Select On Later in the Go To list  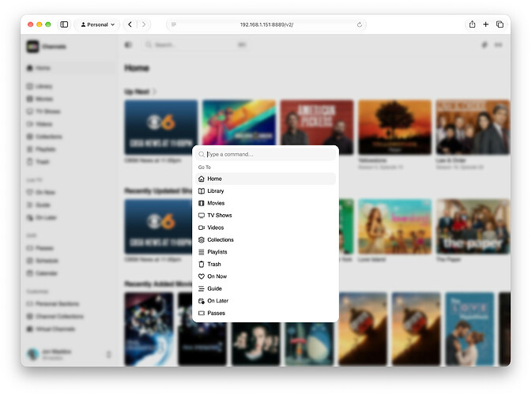click(266, 301)
